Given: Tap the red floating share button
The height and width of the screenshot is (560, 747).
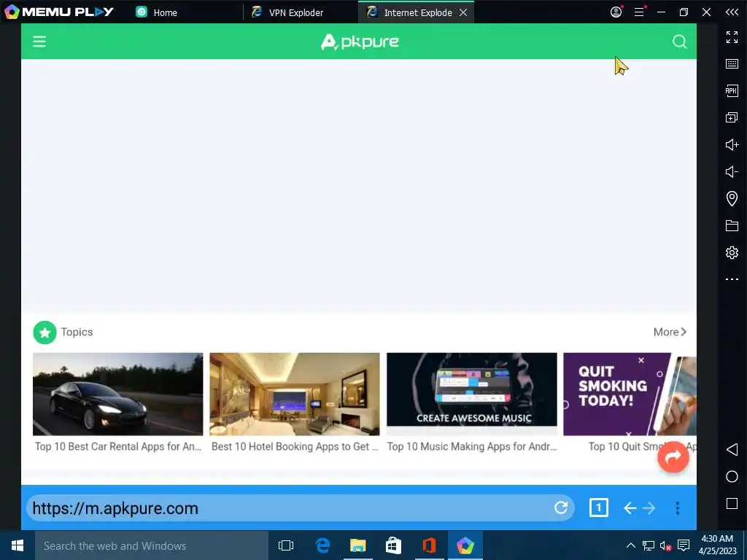Looking at the screenshot, I should 673,456.
